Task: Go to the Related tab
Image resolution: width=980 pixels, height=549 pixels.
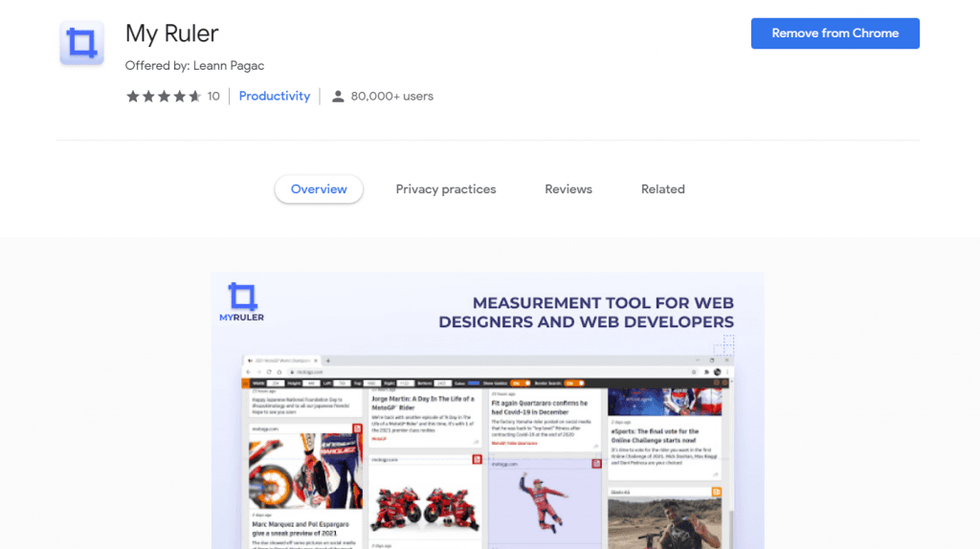Action: pos(662,189)
